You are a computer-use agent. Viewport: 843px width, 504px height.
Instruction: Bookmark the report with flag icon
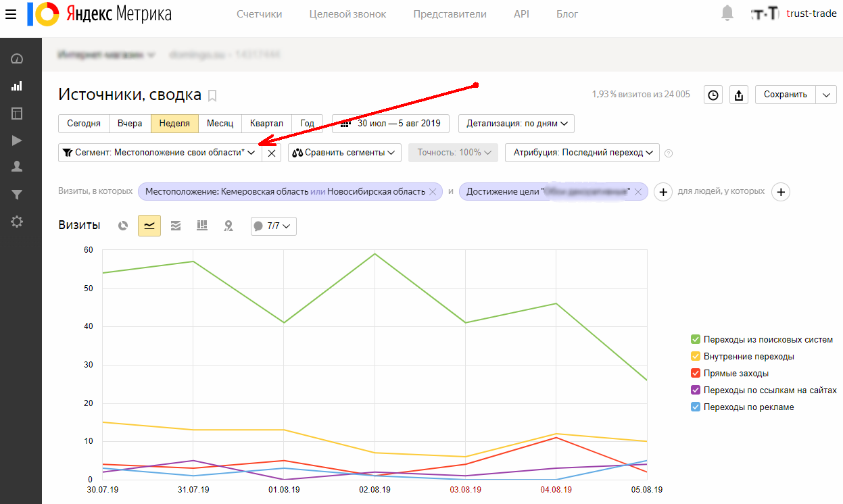point(212,96)
